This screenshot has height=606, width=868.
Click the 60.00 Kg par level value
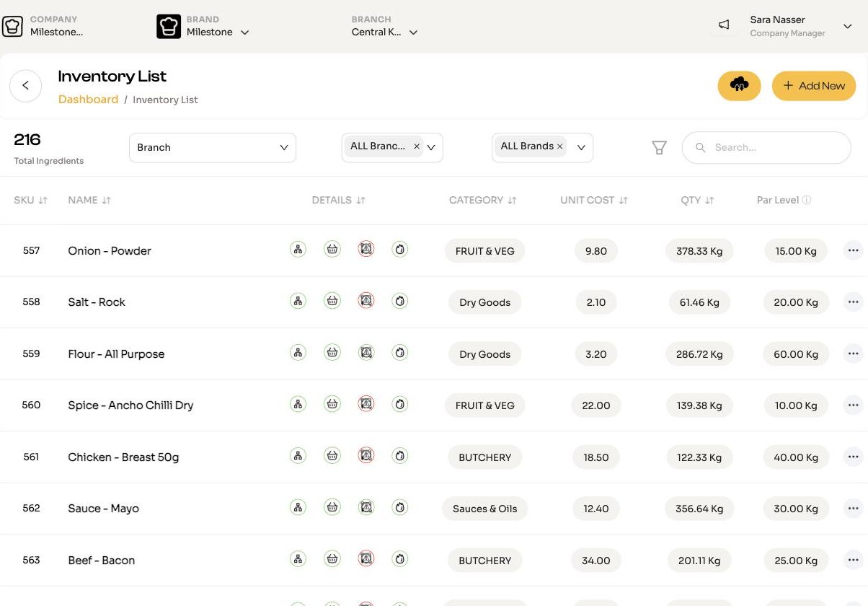click(x=796, y=354)
